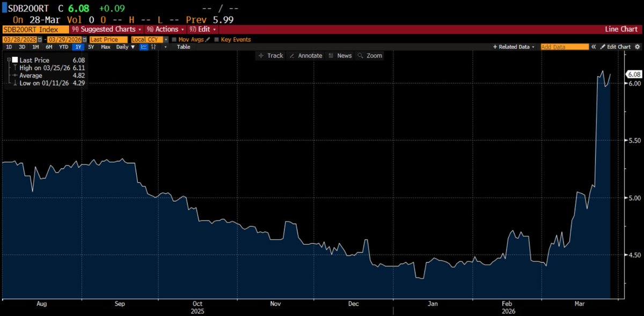Viewport: 644px width, 316px height.
Task: Expand the Local CCY currency dropdown
Action: pyautogui.click(x=166, y=40)
